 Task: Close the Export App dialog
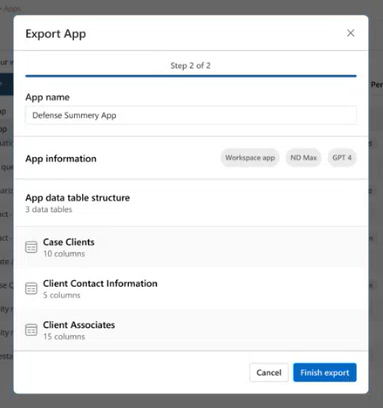pyautogui.click(x=350, y=33)
